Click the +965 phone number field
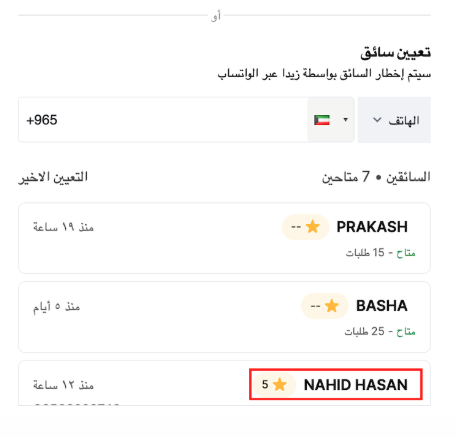Image resolution: width=456 pixels, height=436 pixels. (163, 120)
